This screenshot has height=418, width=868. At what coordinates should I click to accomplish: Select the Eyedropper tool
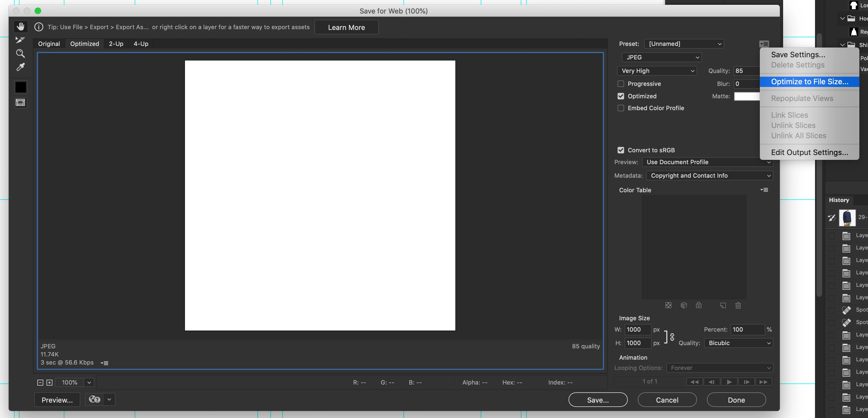[x=20, y=67]
